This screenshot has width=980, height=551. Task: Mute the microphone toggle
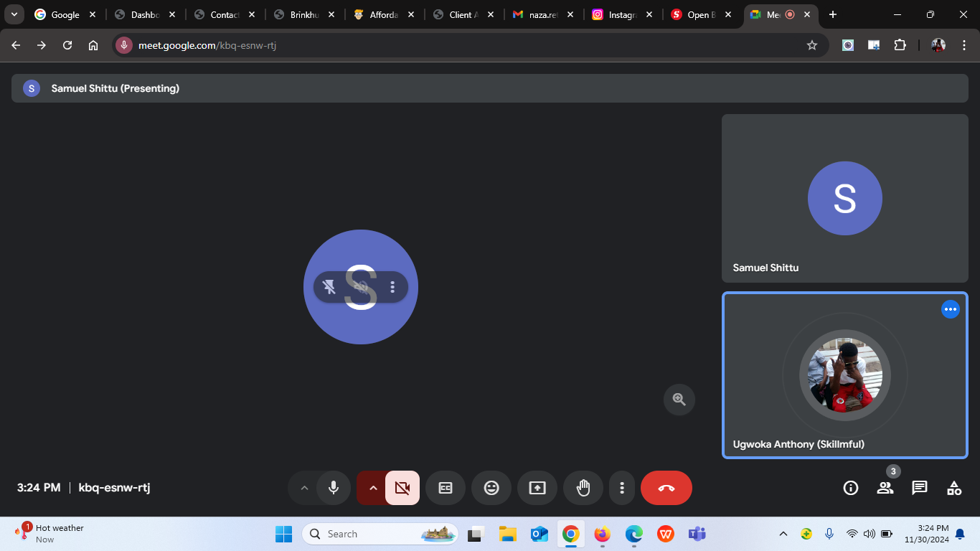point(334,488)
